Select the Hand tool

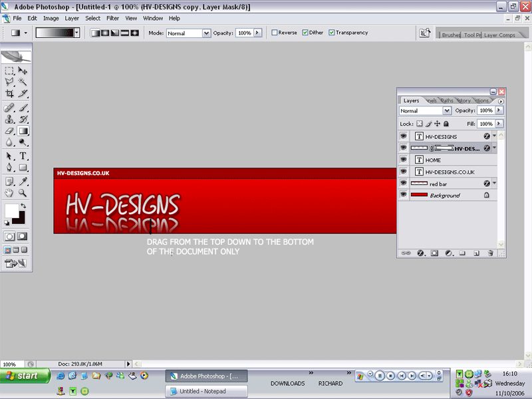pyautogui.click(x=9, y=193)
